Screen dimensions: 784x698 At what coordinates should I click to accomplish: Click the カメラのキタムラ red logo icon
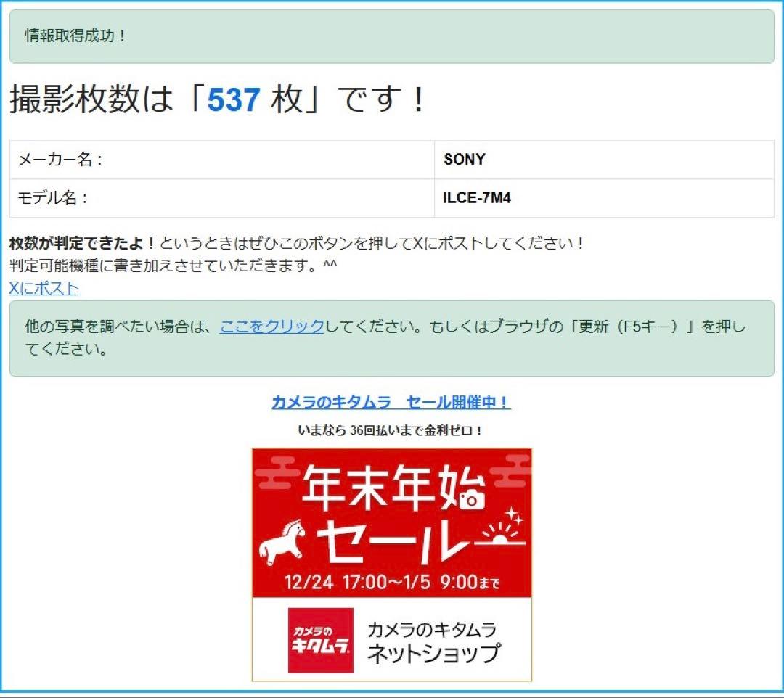tap(322, 641)
